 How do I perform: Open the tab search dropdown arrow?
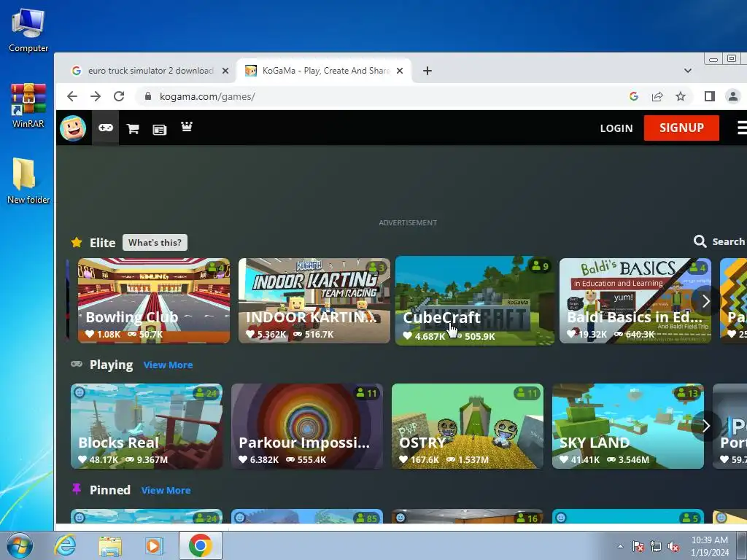click(x=687, y=71)
